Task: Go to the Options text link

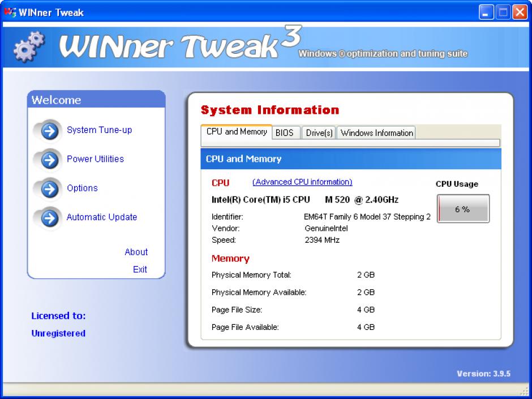Action: (x=82, y=188)
